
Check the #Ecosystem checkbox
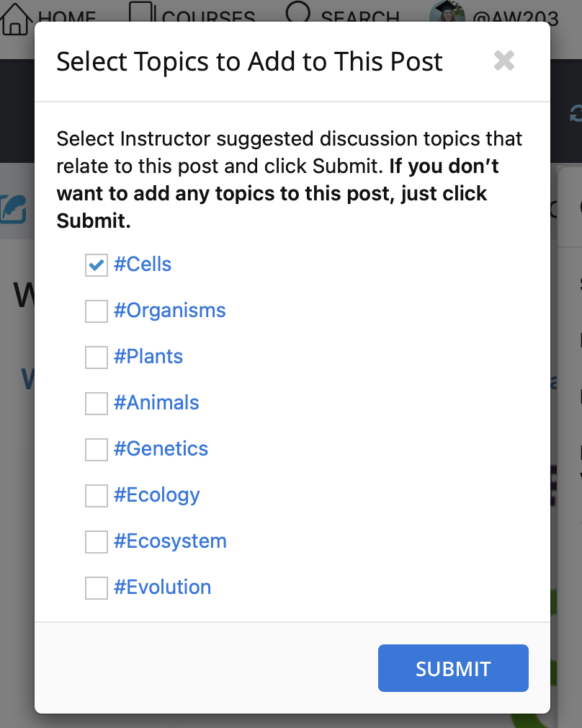[97, 542]
